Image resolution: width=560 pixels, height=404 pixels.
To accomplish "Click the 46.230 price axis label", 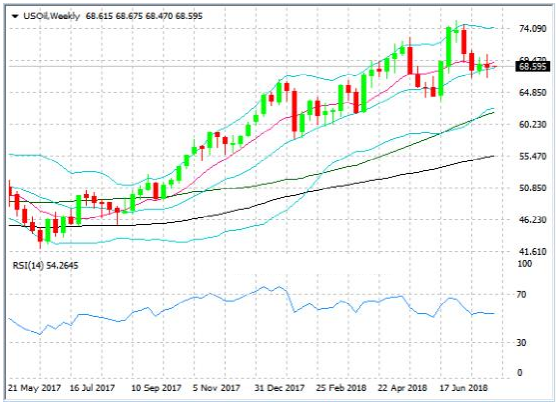I will [532, 220].
